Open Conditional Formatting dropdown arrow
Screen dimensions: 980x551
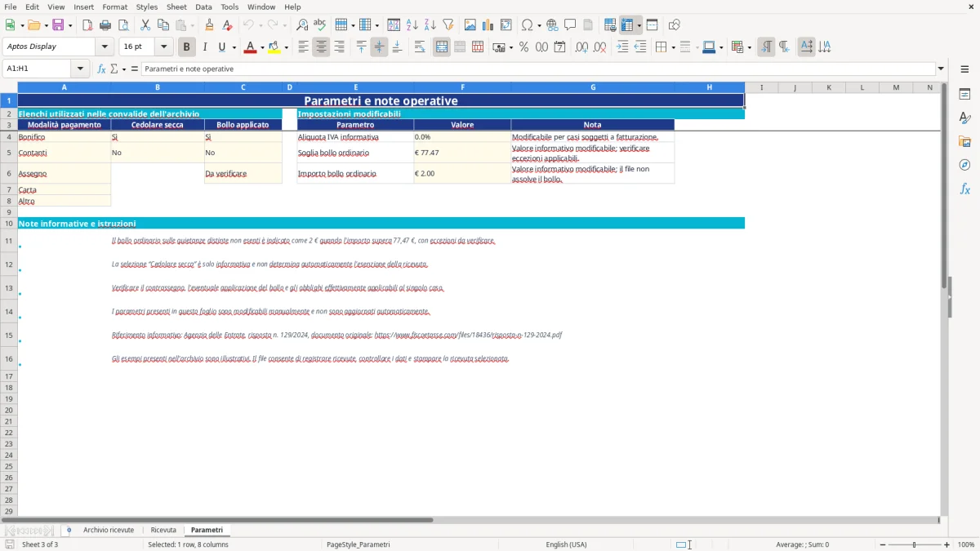(x=749, y=47)
